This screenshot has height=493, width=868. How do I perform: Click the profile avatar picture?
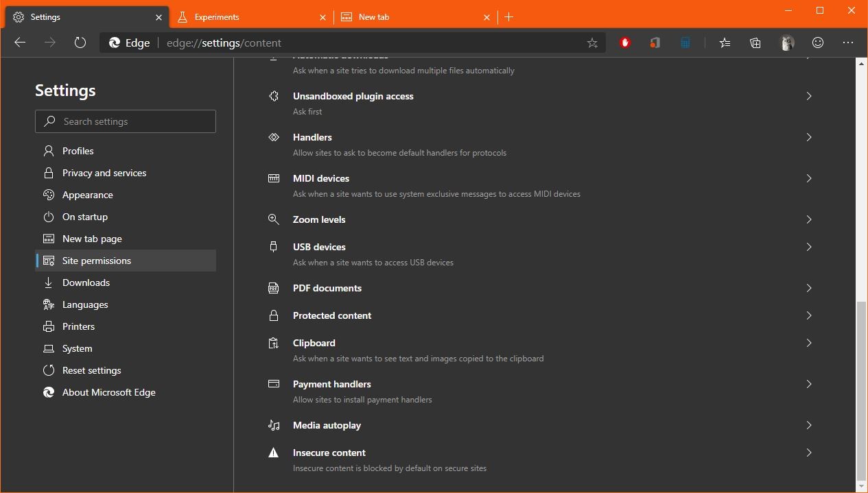(787, 42)
